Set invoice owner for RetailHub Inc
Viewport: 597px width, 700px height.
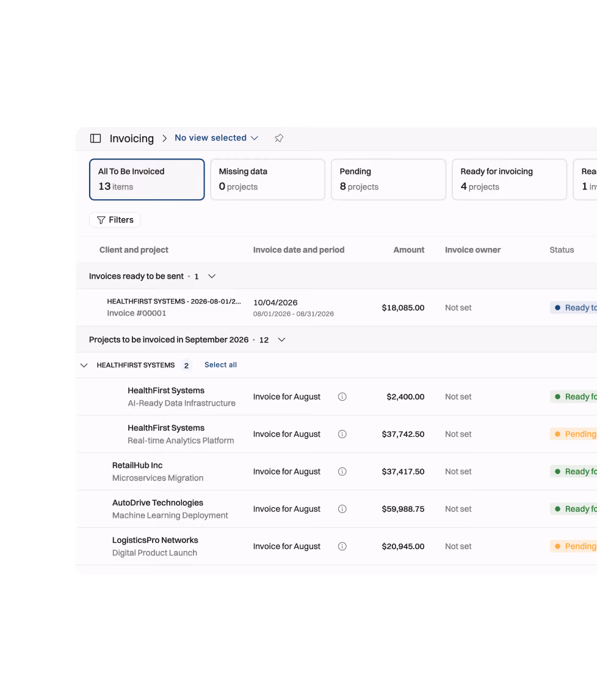(x=458, y=472)
